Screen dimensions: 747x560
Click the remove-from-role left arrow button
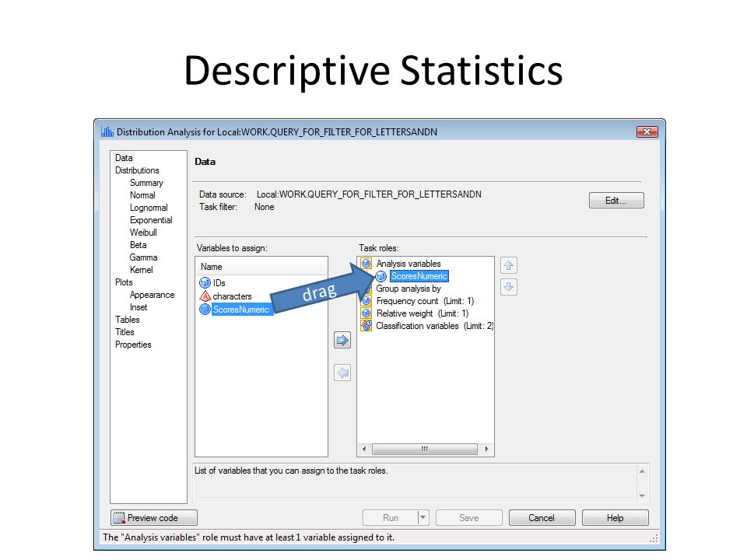coord(342,373)
